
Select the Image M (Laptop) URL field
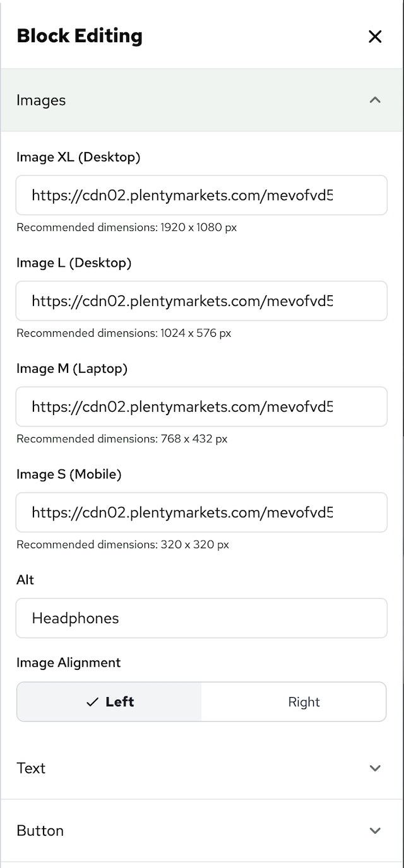click(x=201, y=407)
